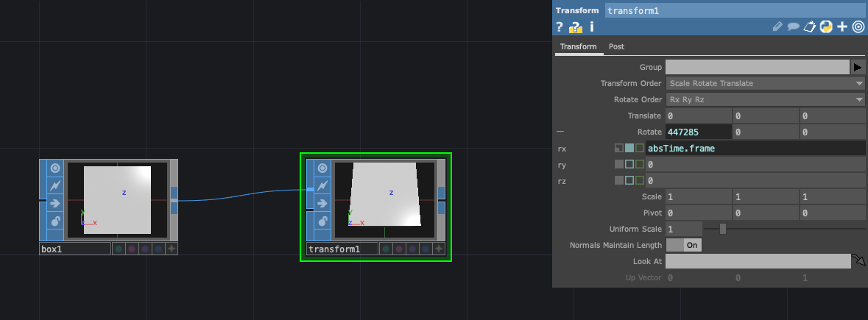Click the clipboard copy parameters icon
868x320 pixels.
(x=809, y=26)
